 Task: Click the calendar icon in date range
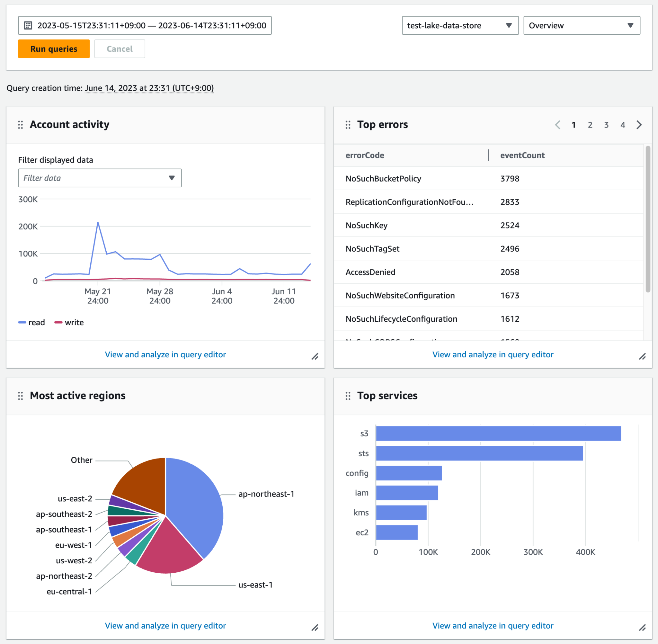pos(28,25)
